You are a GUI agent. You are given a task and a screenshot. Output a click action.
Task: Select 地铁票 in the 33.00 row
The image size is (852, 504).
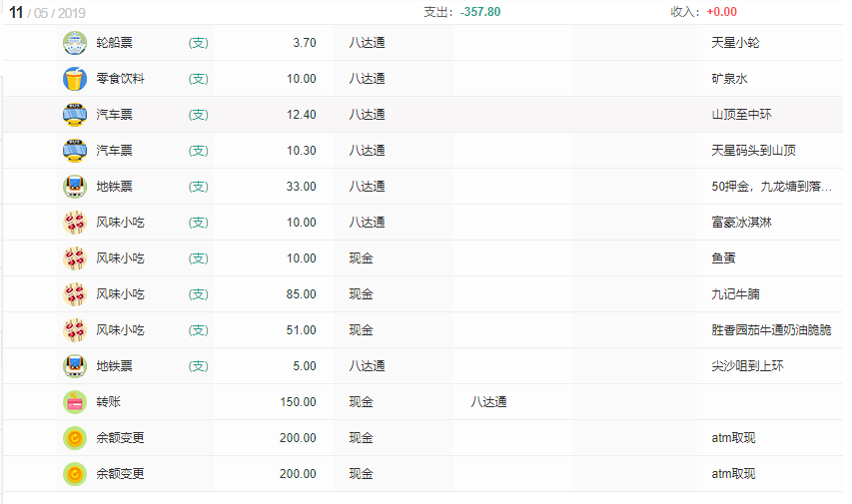[x=114, y=187]
